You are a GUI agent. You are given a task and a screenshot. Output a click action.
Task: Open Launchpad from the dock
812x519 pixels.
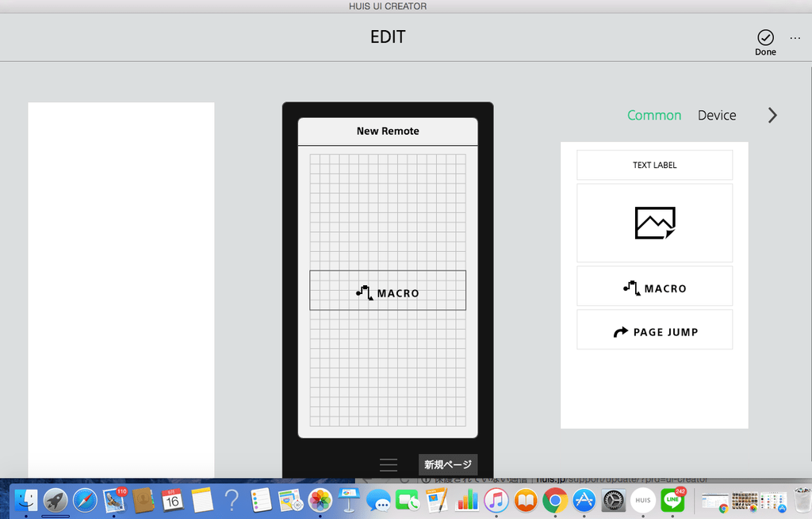[56, 500]
